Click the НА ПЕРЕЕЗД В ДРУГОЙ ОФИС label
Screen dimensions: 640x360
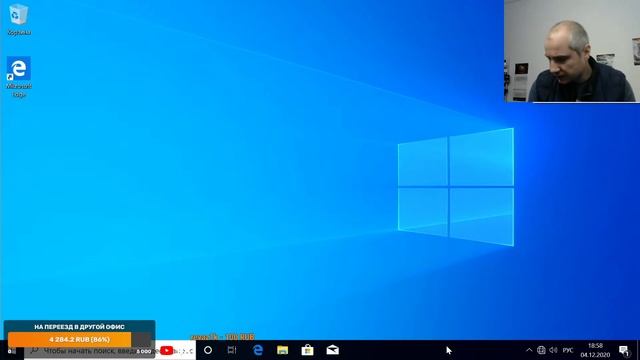click(80, 327)
